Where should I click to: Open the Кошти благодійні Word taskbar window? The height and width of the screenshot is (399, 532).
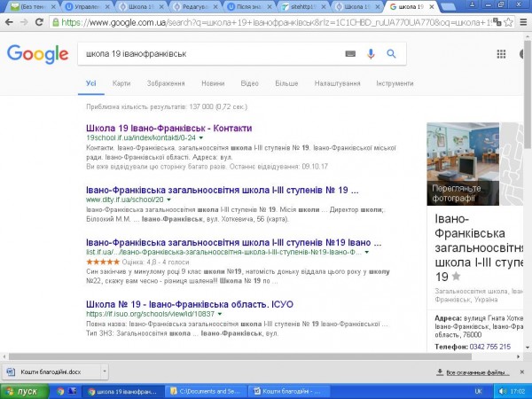[x=289, y=392]
